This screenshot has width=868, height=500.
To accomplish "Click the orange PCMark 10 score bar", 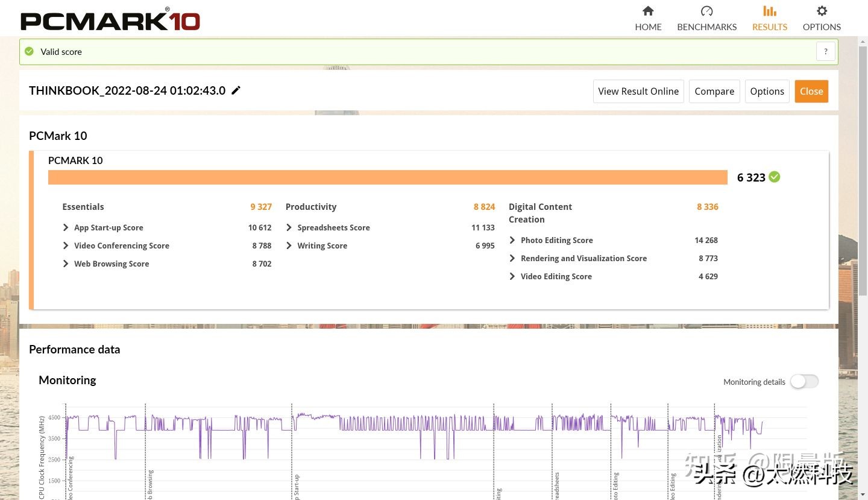I will (388, 177).
